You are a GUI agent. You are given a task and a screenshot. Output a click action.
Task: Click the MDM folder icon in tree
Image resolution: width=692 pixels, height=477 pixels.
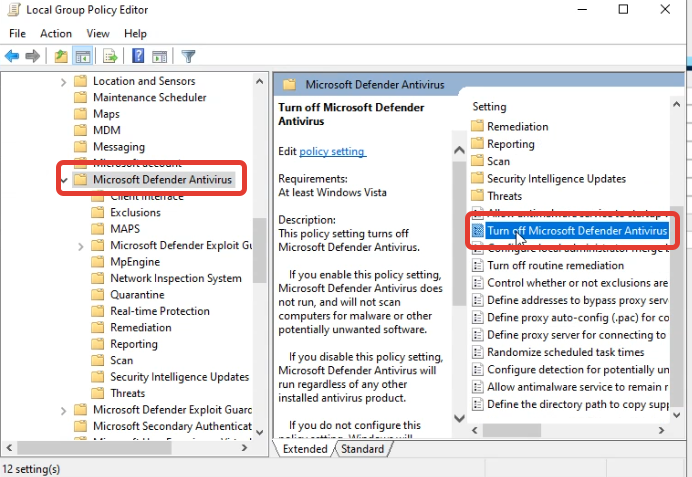pyautogui.click(x=80, y=130)
